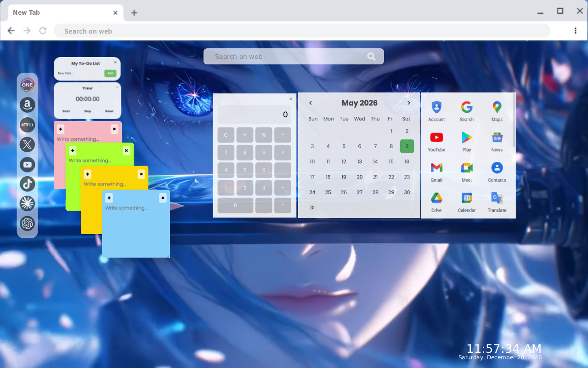Open Google News in the apps grid
The width and height of the screenshot is (588, 368).
click(x=497, y=142)
